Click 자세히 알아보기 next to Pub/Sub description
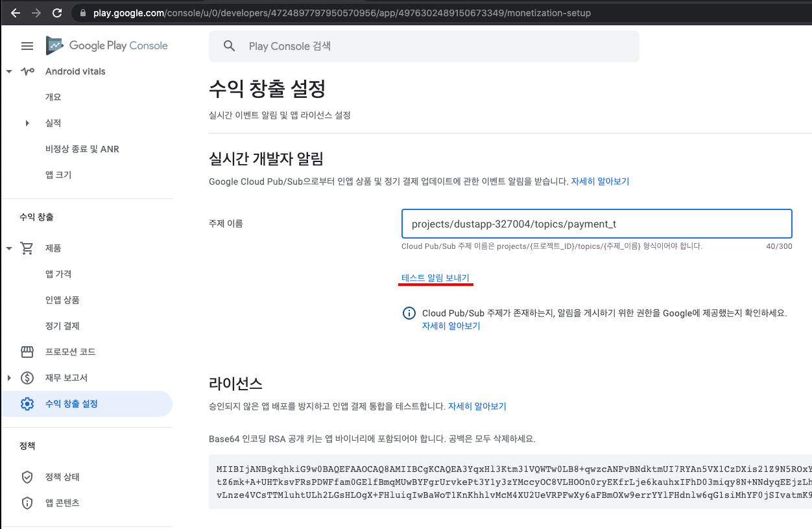This screenshot has width=812, height=529. [x=600, y=182]
